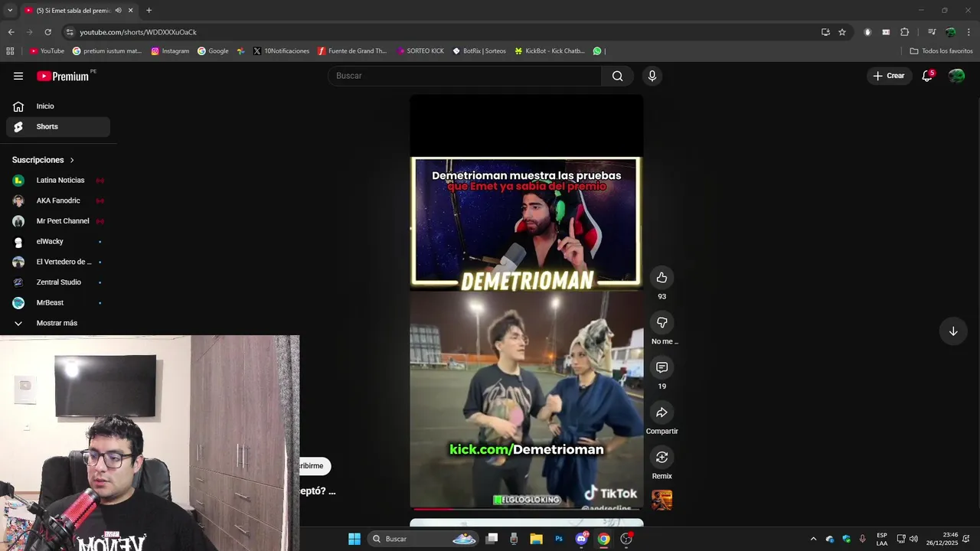This screenshot has height=551, width=980.
Task: Open Google bookmark
Action: tap(213, 51)
